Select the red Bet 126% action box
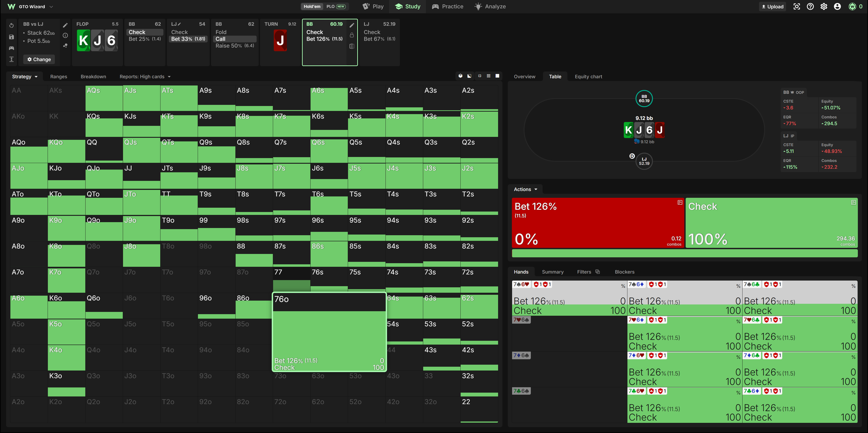 (598, 223)
